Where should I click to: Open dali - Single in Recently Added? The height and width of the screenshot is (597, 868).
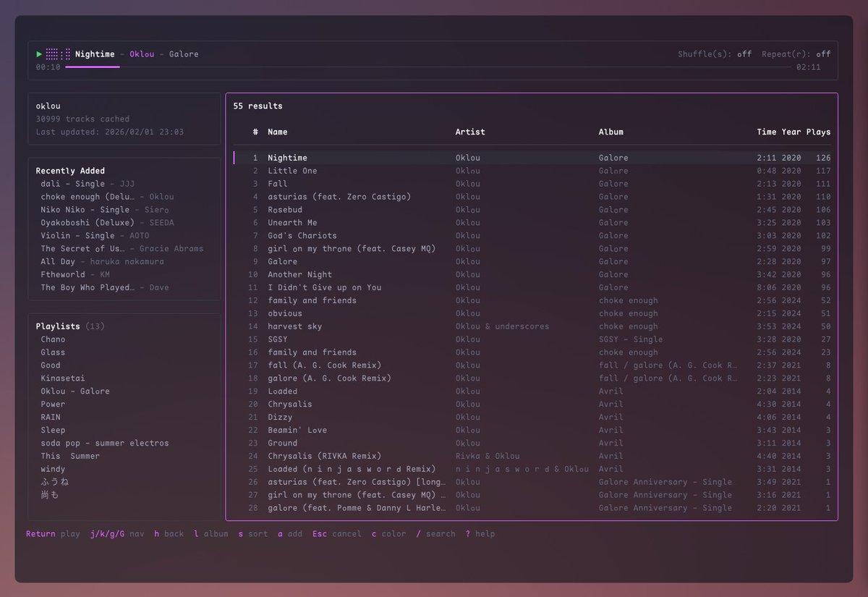[x=88, y=184]
